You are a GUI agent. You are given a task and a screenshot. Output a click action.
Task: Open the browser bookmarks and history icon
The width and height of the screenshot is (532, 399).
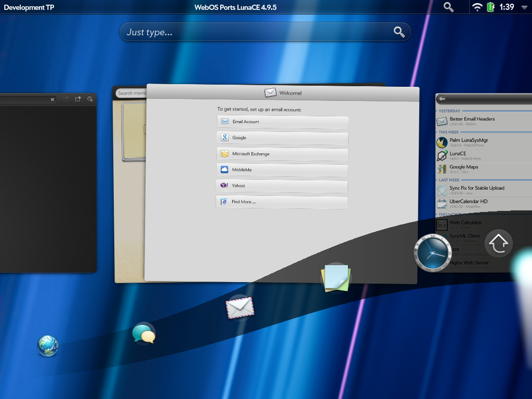point(90,99)
